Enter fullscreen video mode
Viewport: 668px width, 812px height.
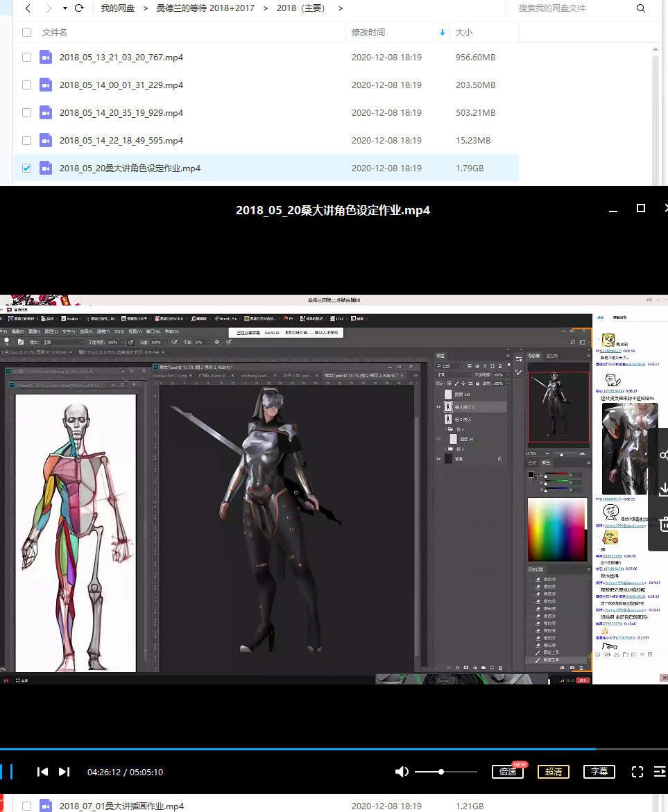637,772
